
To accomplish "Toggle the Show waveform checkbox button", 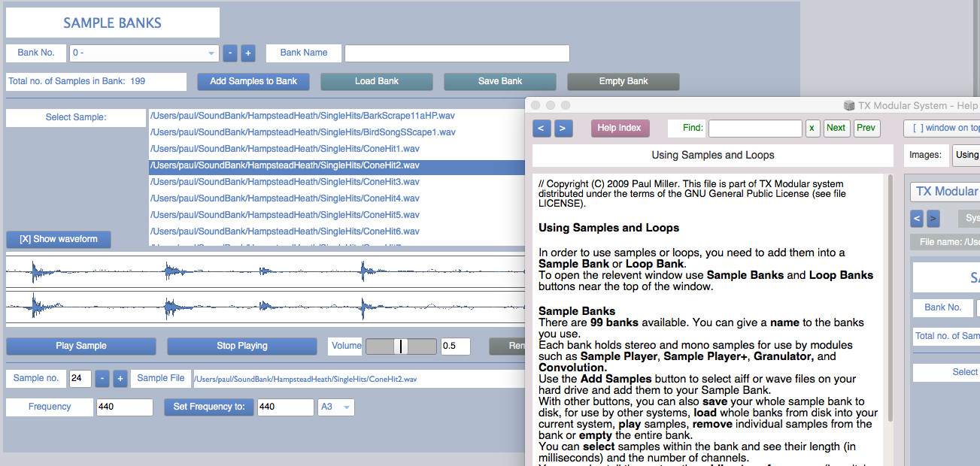I will pyautogui.click(x=59, y=239).
